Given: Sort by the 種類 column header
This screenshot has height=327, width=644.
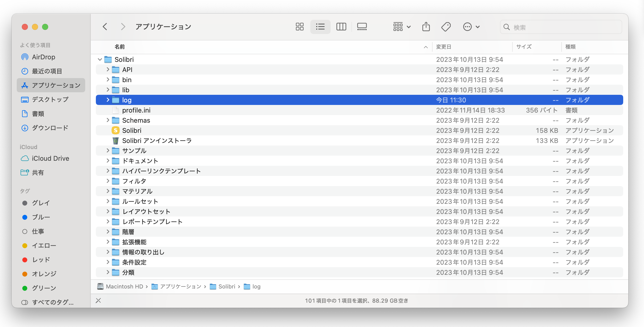Looking at the screenshot, I should [595, 47].
